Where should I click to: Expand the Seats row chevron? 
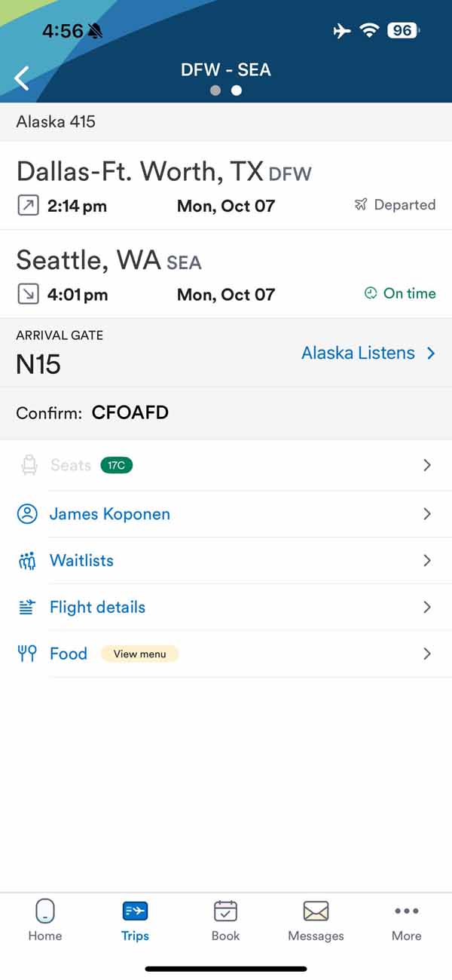click(x=427, y=465)
